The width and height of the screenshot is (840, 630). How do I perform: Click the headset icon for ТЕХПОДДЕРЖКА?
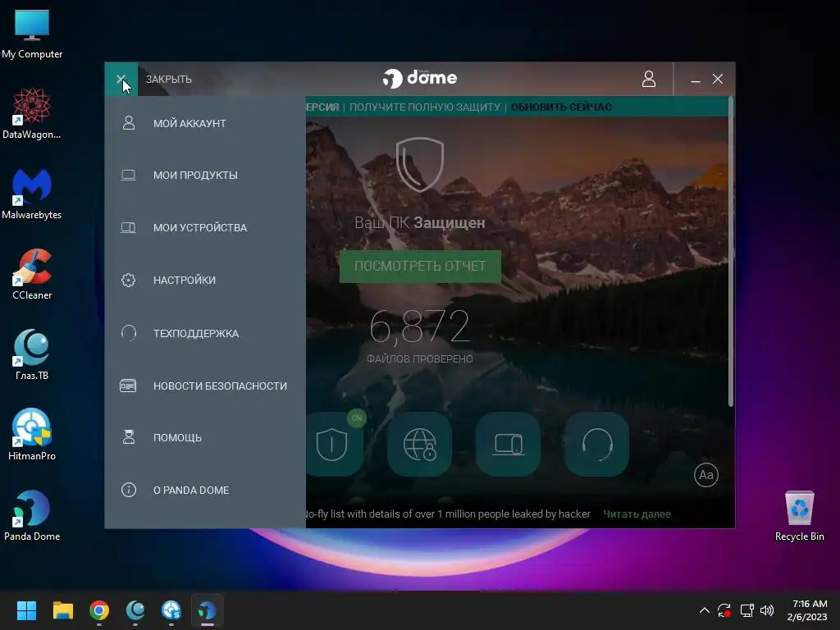tap(129, 333)
